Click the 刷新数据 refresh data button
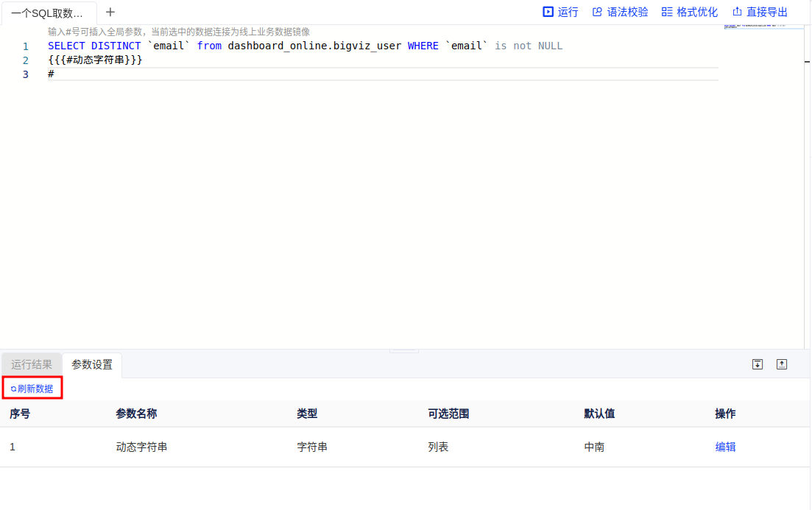This screenshot has width=812, height=510. point(35,389)
